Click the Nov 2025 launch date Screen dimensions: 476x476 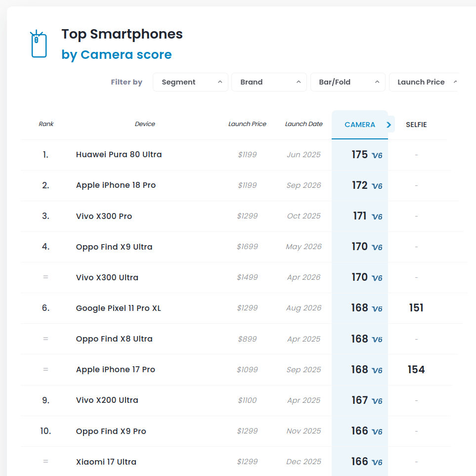(x=303, y=431)
